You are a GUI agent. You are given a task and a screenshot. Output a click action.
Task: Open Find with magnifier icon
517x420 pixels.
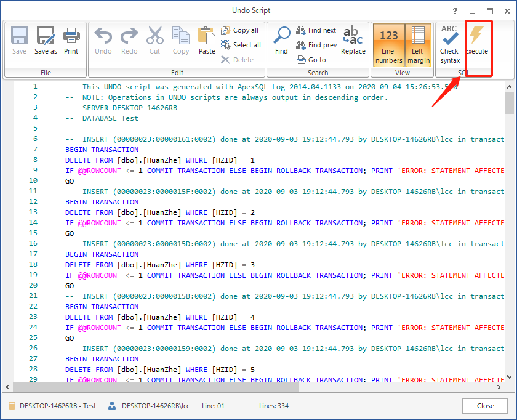click(x=282, y=40)
